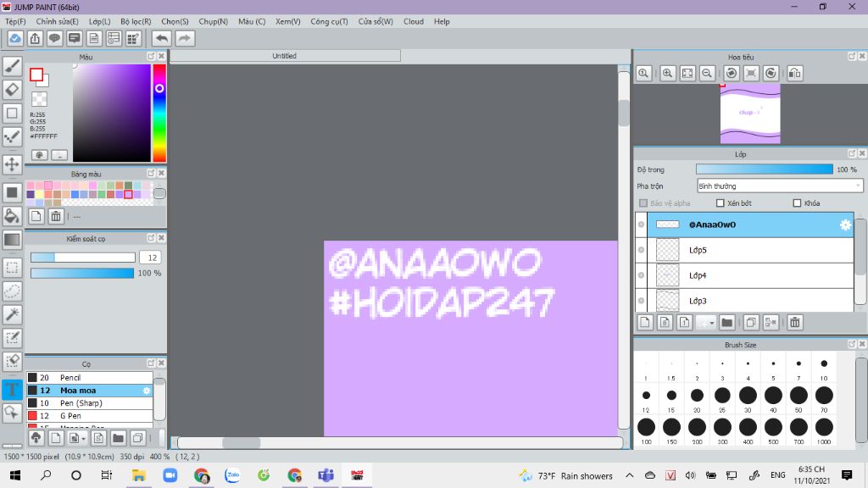Choose brush size 100 preset
Screen dimensions: 868x488
(x=646, y=430)
